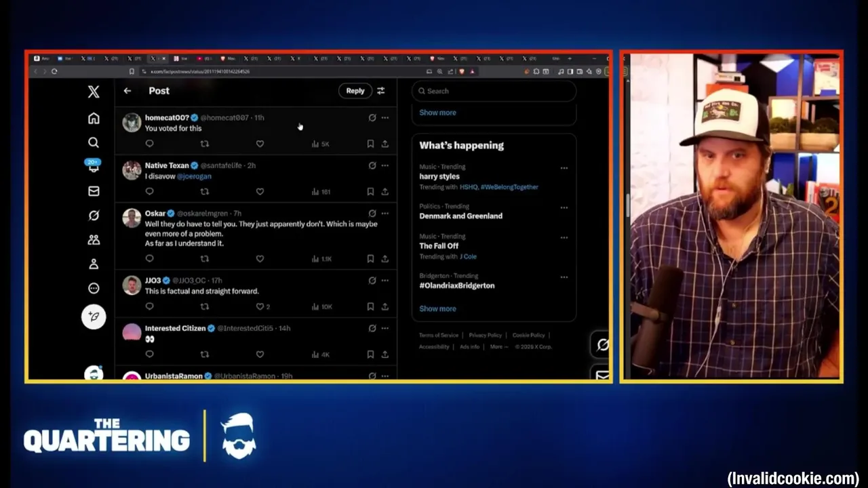Reply to Oskar's post

click(149, 259)
